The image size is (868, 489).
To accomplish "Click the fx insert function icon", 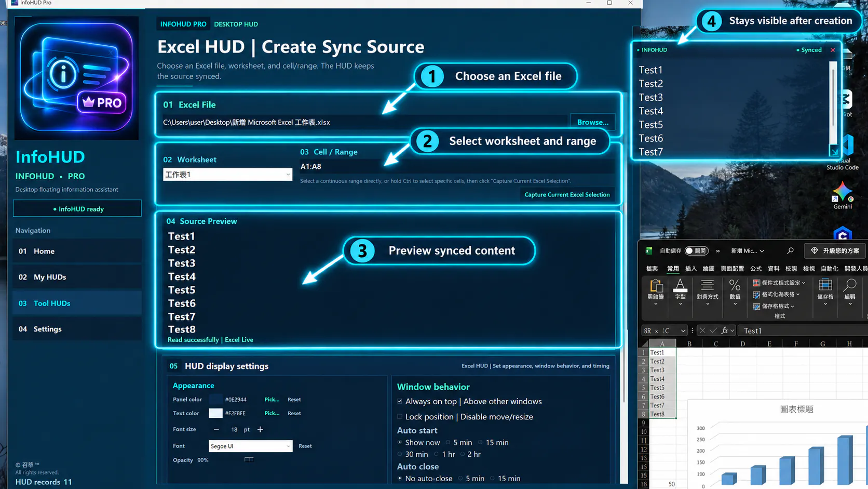I will 725,331.
